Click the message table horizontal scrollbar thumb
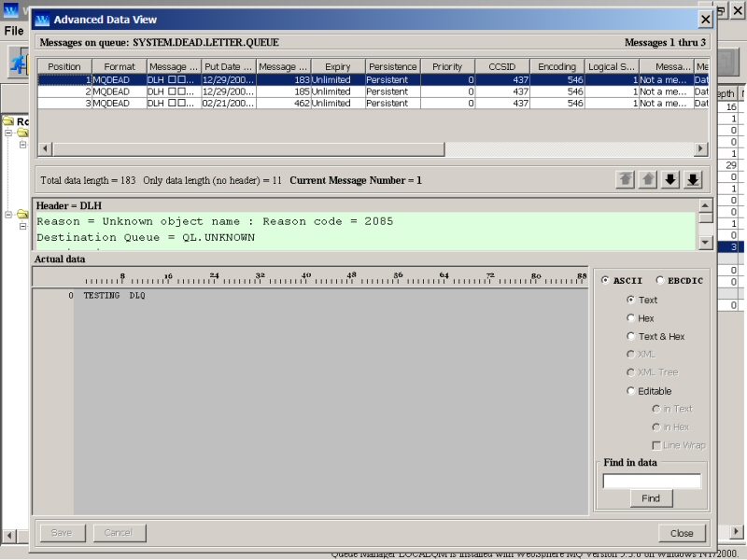Screen dimensions: 747x560 tap(248, 149)
